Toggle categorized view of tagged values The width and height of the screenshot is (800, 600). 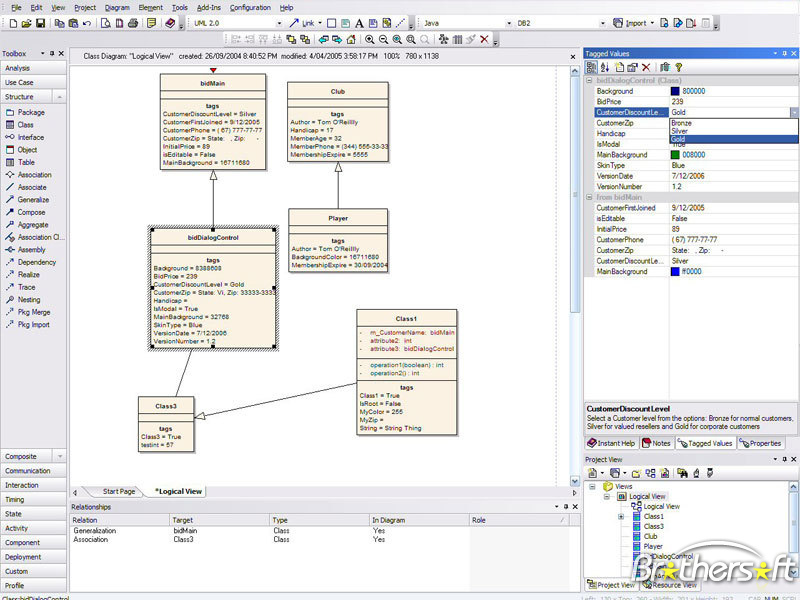coord(592,67)
